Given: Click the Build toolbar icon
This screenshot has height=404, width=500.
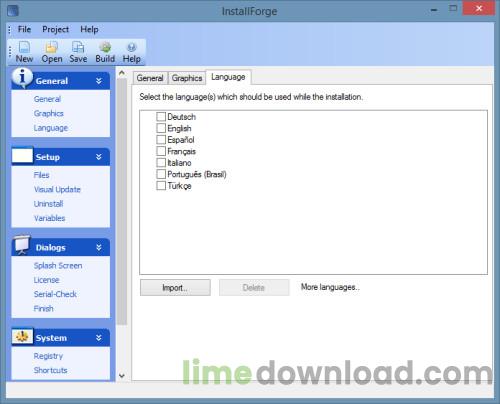Looking at the screenshot, I should [x=105, y=47].
